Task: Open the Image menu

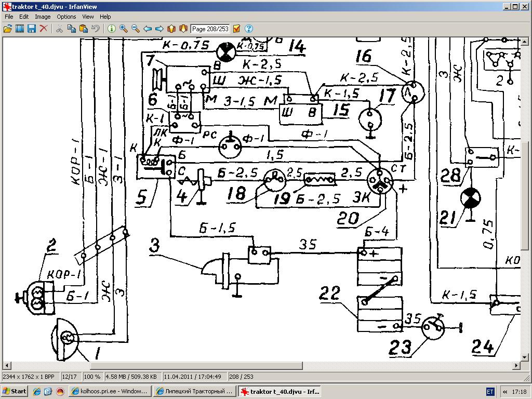Action: [43, 17]
